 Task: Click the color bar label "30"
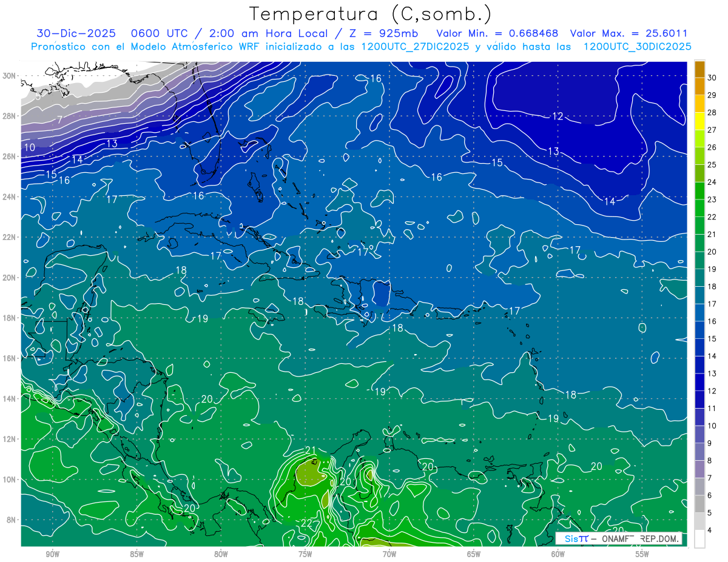point(712,77)
